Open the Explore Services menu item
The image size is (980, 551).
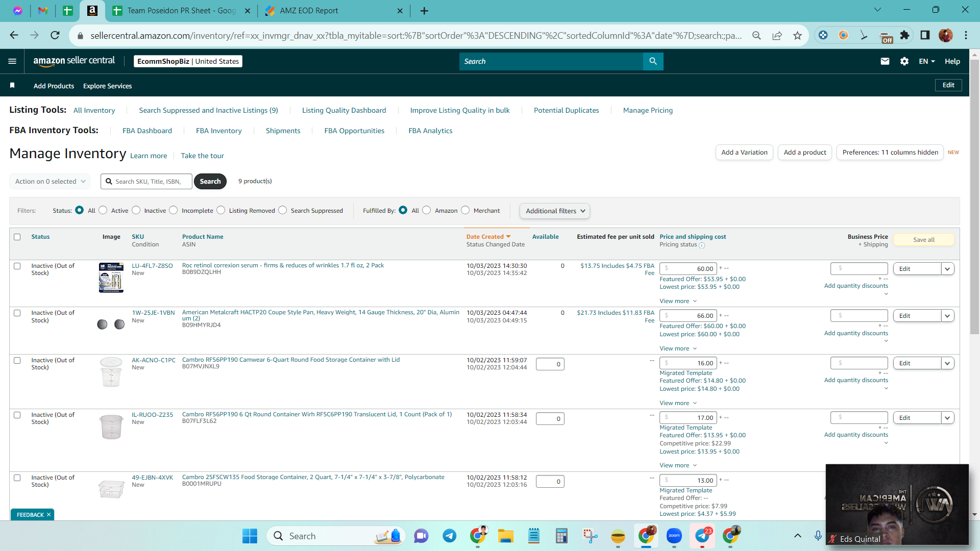[x=107, y=86]
